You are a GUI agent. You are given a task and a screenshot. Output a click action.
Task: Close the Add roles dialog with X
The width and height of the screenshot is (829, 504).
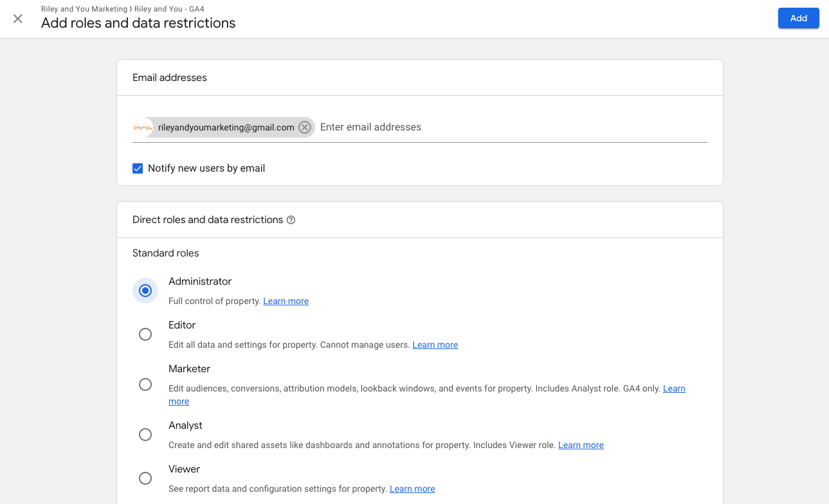click(x=18, y=19)
